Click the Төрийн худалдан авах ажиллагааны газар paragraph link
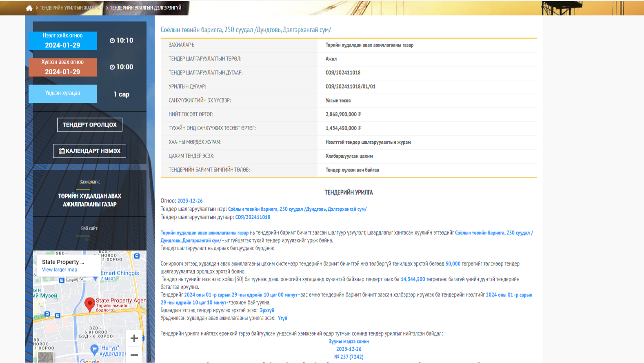The image size is (644, 363). 204,233
